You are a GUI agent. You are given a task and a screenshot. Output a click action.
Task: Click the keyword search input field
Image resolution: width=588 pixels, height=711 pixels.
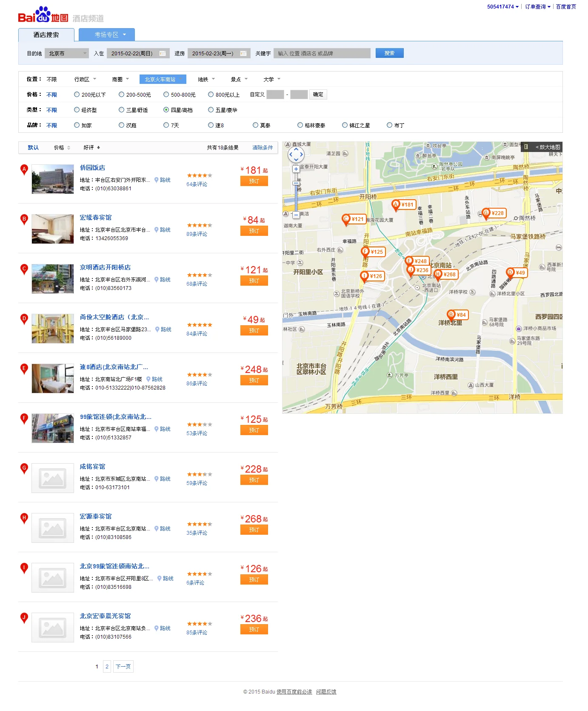(322, 54)
